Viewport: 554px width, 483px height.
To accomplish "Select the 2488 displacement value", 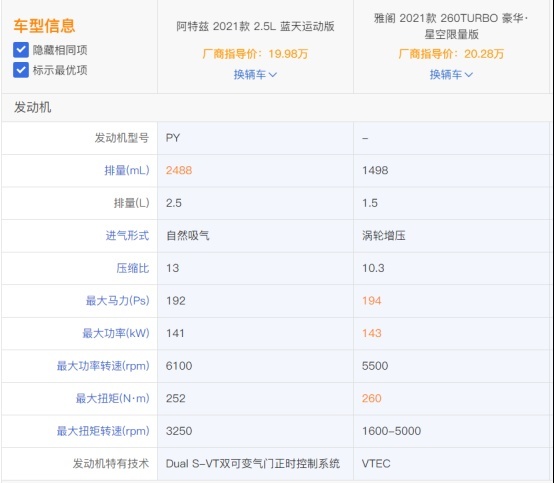I will [179, 170].
